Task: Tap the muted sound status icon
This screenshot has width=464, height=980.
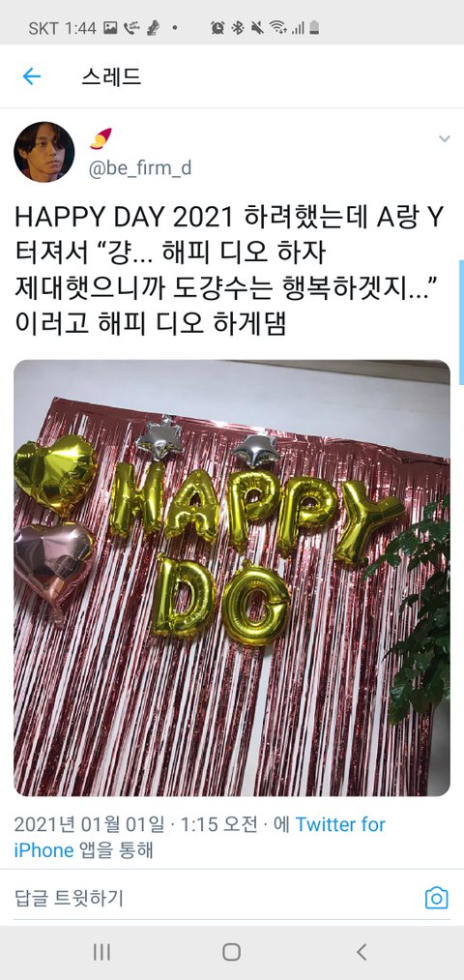Action: [x=257, y=27]
